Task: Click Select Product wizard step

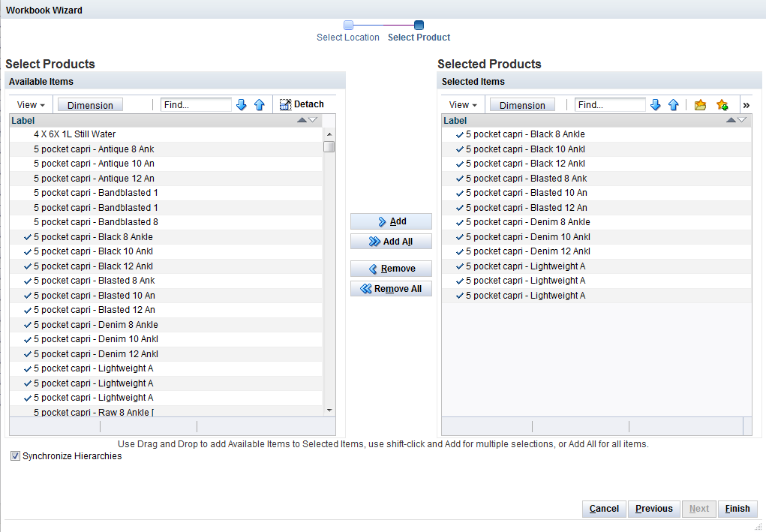Action: pos(419,37)
